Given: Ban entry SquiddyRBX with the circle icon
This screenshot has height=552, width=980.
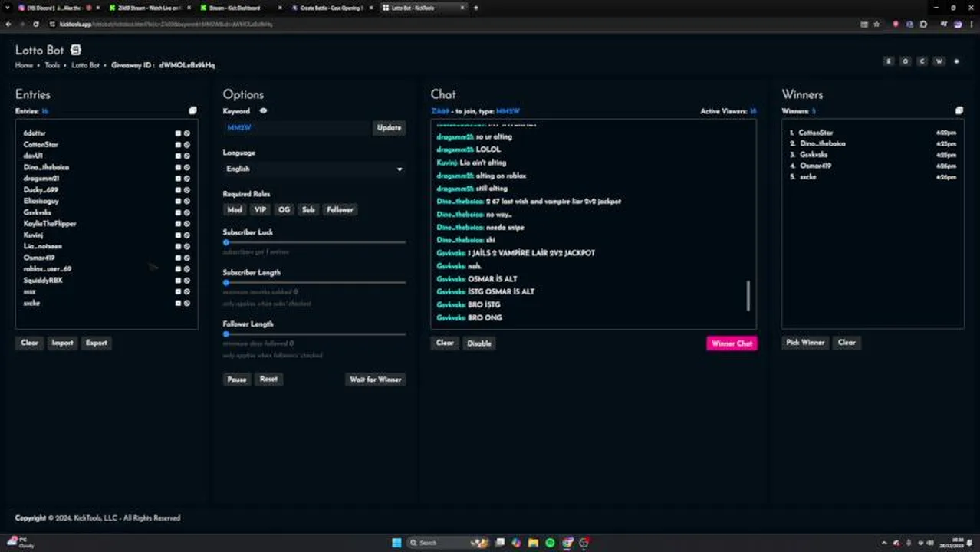Looking at the screenshot, I should point(186,280).
